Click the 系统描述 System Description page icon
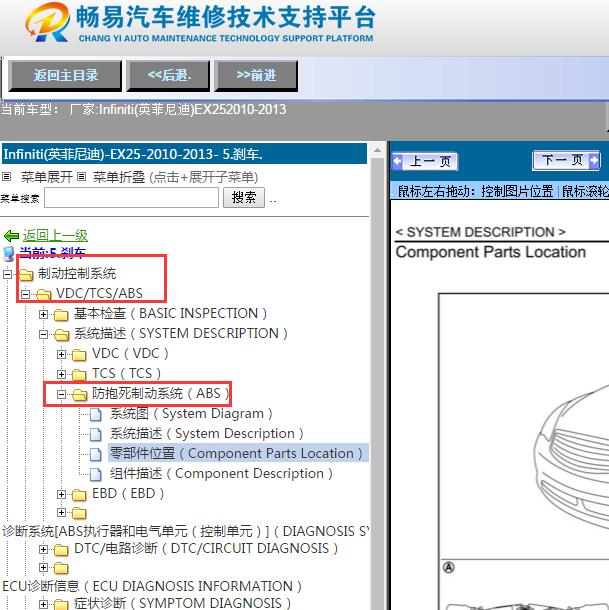Image resolution: width=609 pixels, height=610 pixels. pyautogui.click(x=96, y=435)
